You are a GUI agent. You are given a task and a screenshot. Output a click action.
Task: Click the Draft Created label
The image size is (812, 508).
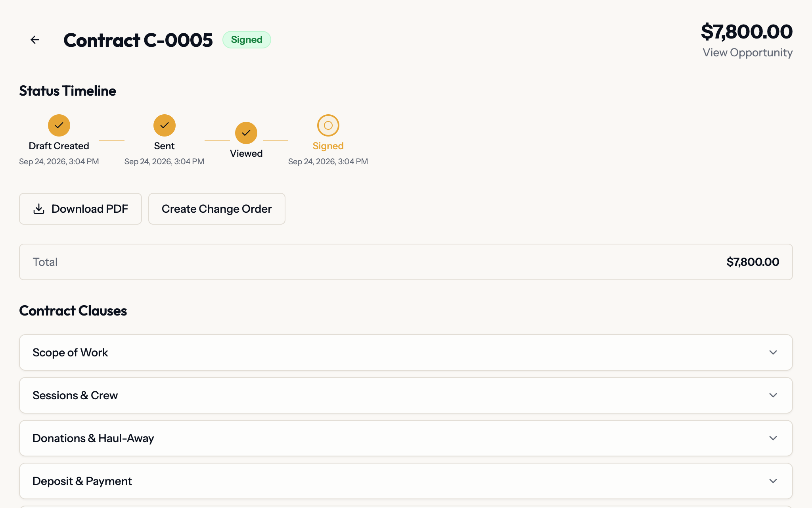(59, 146)
